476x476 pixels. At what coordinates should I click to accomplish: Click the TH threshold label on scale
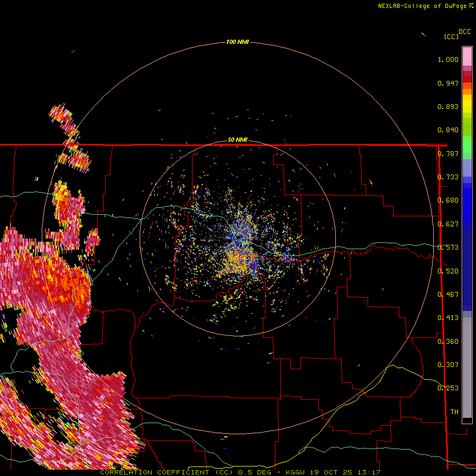coord(454,412)
